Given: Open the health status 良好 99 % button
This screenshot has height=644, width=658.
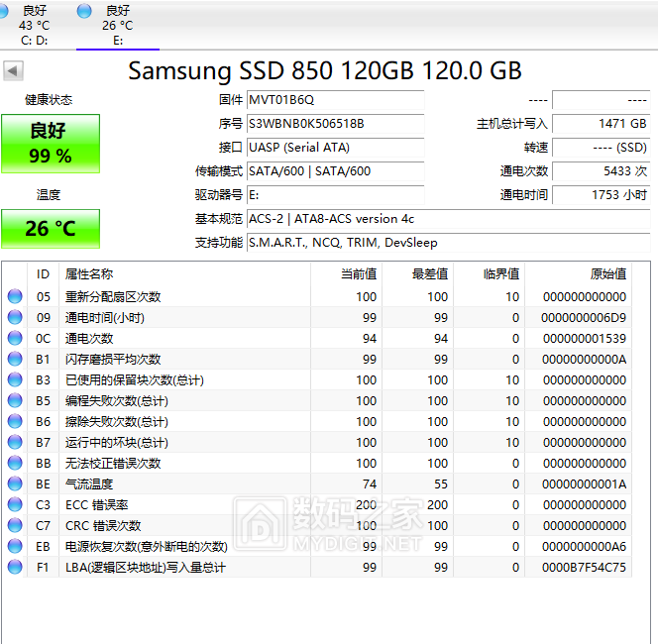Looking at the screenshot, I should [51, 144].
